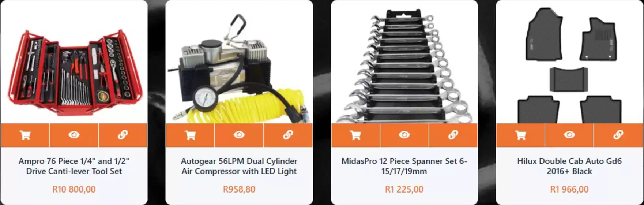Click the black floor mats product image
The image size is (644, 205).
569,66
